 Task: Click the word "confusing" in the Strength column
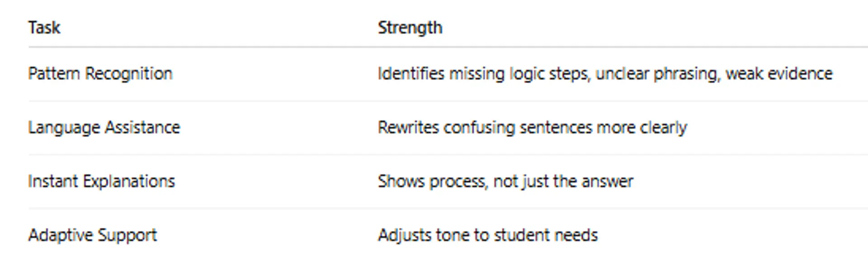pos(479,128)
